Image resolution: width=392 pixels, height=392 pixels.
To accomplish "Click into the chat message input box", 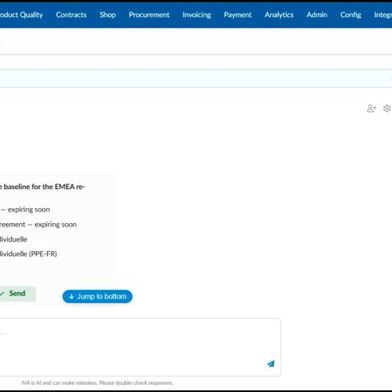I will [x=140, y=347].
